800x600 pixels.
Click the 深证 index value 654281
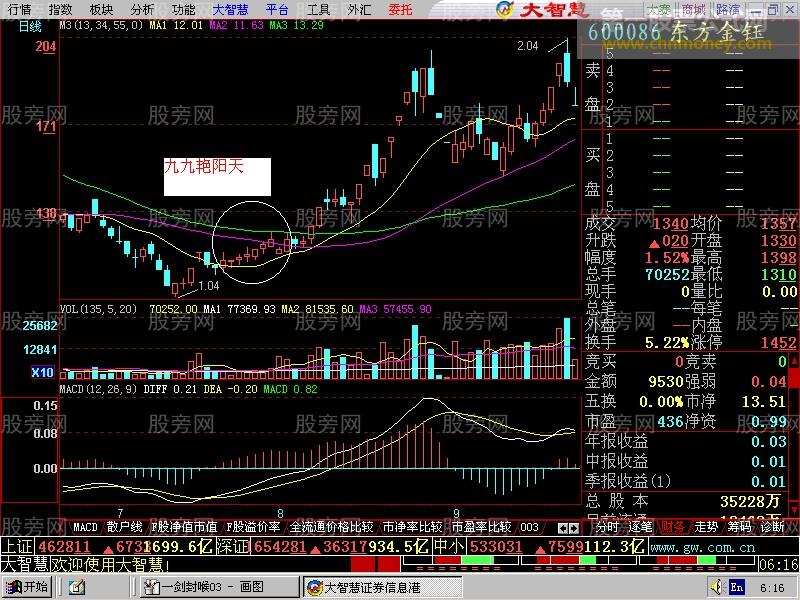point(280,547)
